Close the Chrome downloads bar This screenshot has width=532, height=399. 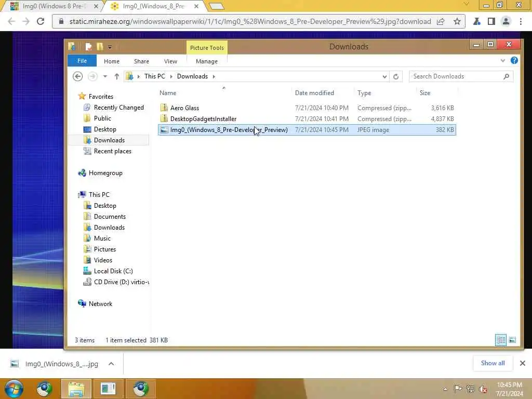[522, 363]
